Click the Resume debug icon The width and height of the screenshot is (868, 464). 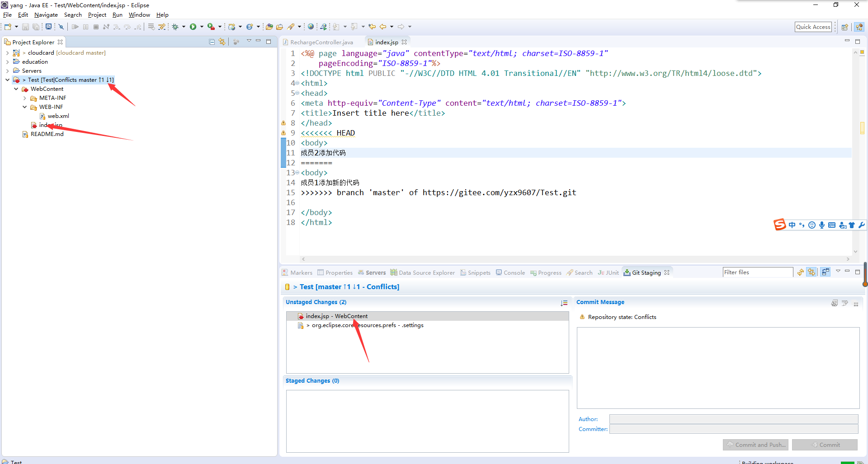pos(75,27)
